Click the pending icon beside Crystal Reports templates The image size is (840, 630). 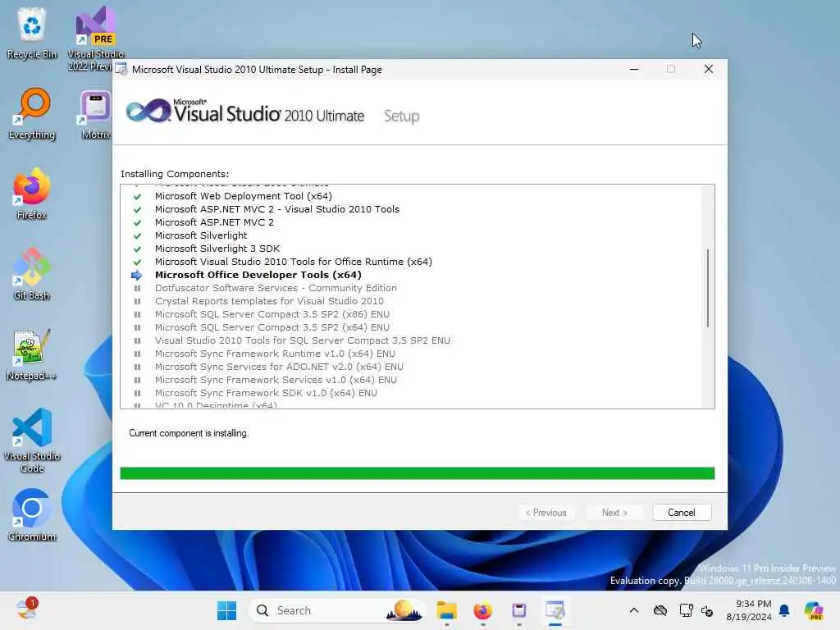coord(137,302)
